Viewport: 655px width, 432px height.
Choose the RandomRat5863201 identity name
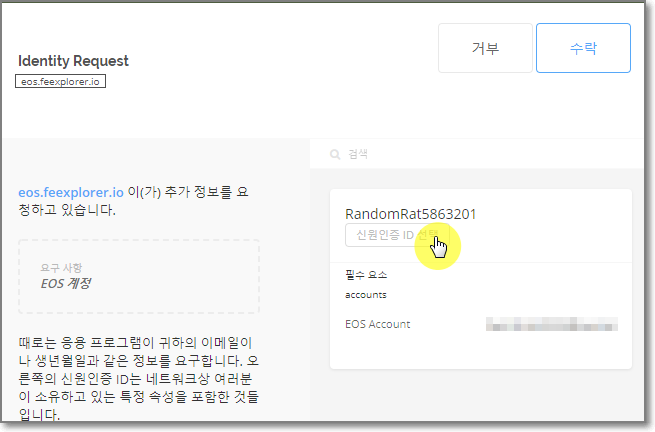[410, 214]
